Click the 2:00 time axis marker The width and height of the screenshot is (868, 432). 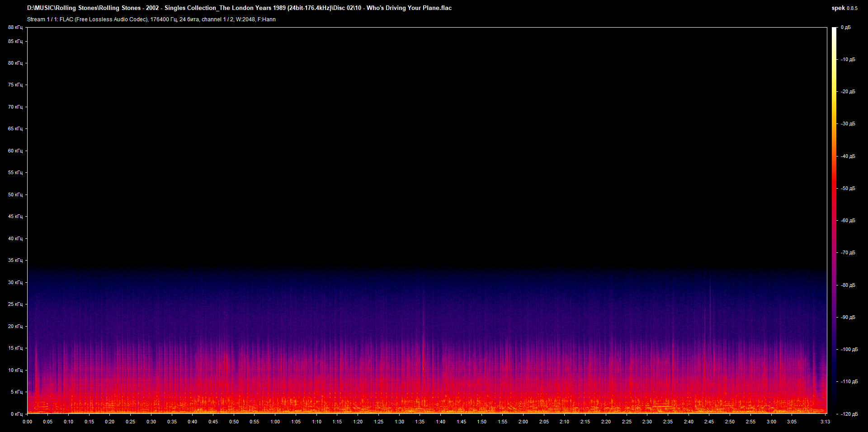[523, 422]
